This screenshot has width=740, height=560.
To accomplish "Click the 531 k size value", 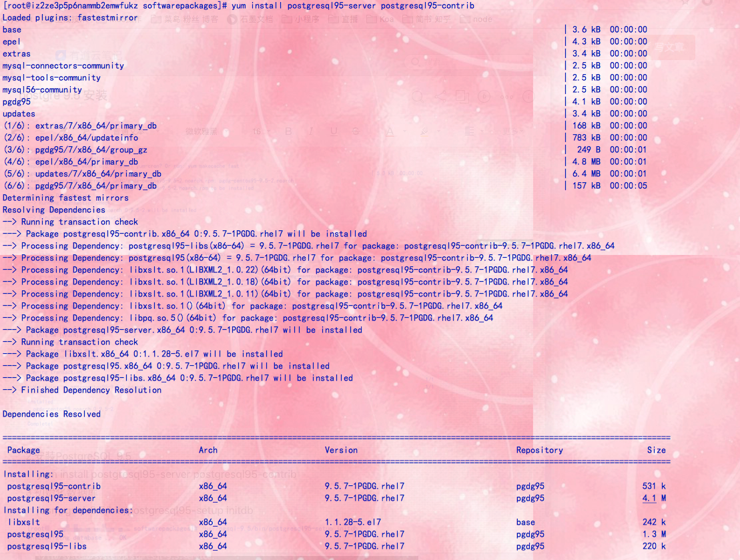I will [654, 486].
